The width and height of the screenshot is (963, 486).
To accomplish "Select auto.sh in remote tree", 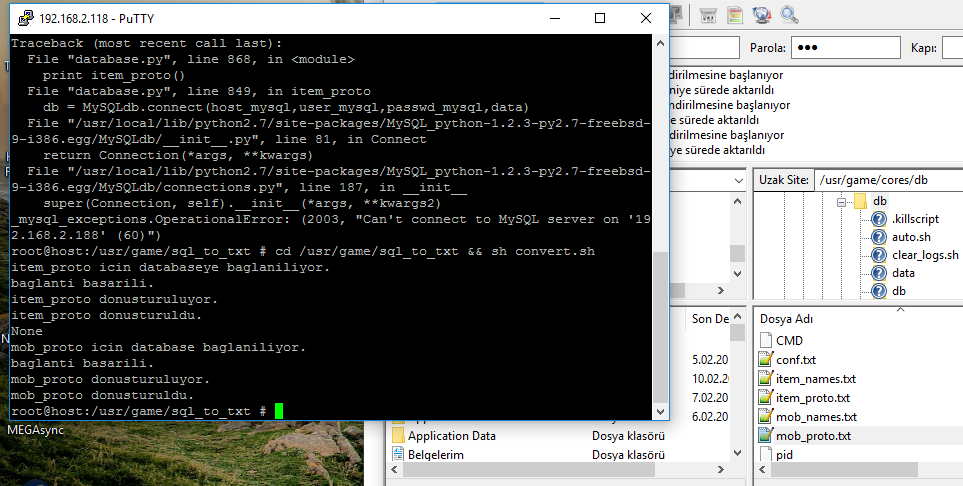I will click(x=911, y=237).
